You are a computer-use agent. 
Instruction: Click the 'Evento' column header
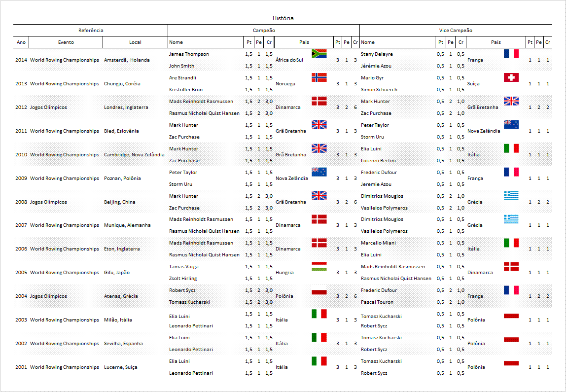point(66,42)
